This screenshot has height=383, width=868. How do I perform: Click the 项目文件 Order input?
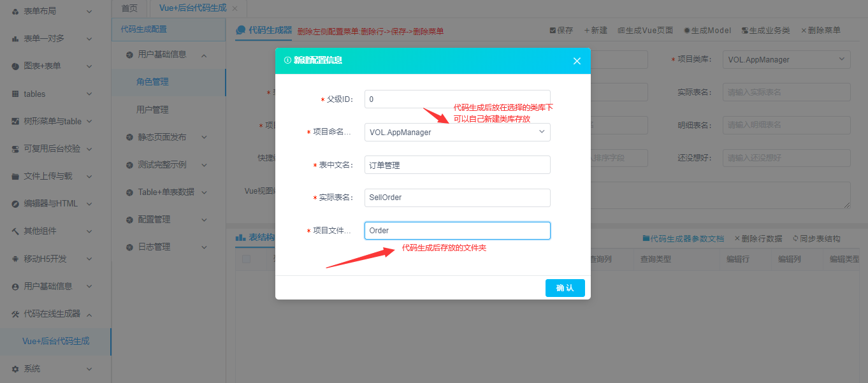click(x=457, y=231)
